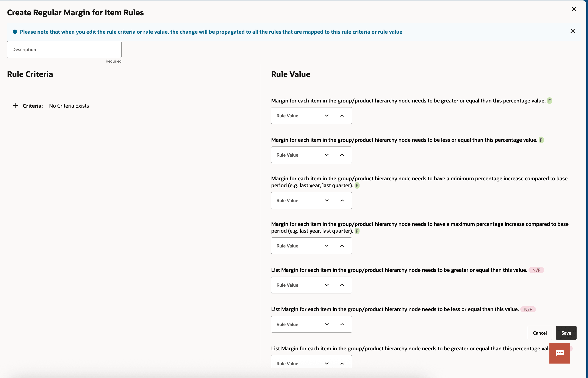Dismiss the blue information banner
588x378 pixels.
(572, 31)
